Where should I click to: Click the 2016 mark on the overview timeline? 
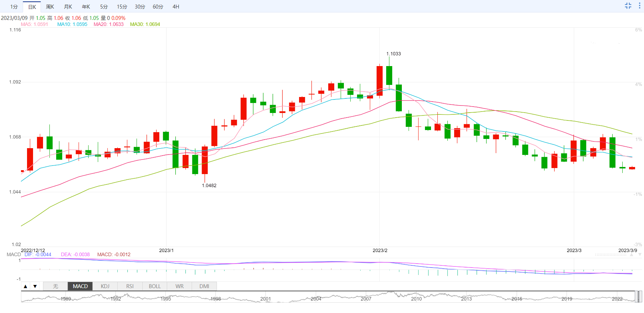coord(517,299)
